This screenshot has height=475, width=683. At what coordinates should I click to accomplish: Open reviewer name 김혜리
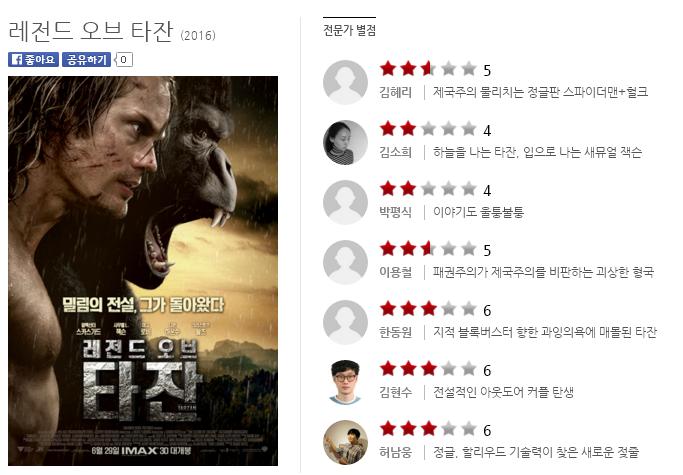(395, 92)
